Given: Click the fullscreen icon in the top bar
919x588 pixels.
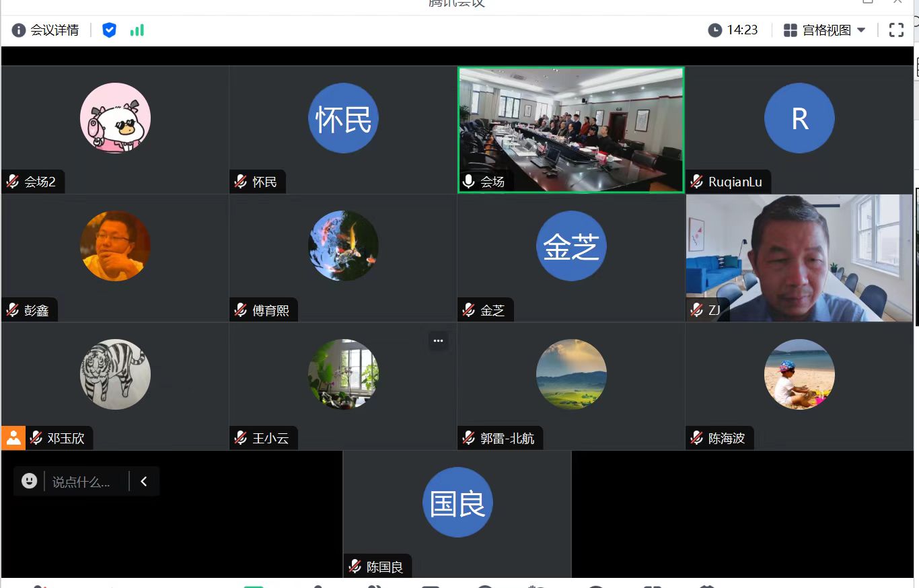Looking at the screenshot, I should tap(896, 30).
